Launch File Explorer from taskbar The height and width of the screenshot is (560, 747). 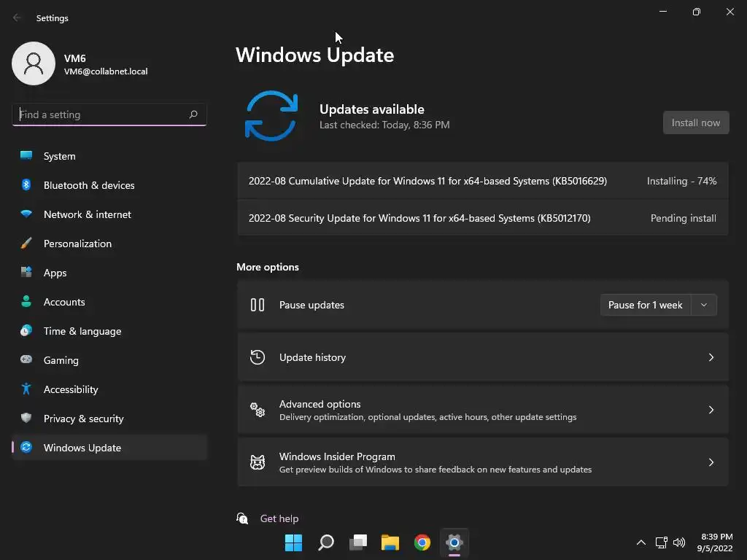coord(390,542)
